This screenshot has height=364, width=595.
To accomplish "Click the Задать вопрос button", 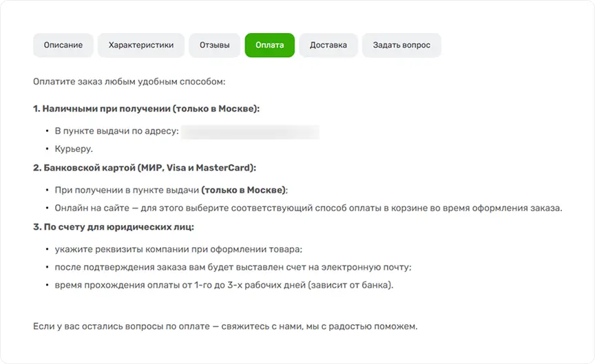I will 401,45.
